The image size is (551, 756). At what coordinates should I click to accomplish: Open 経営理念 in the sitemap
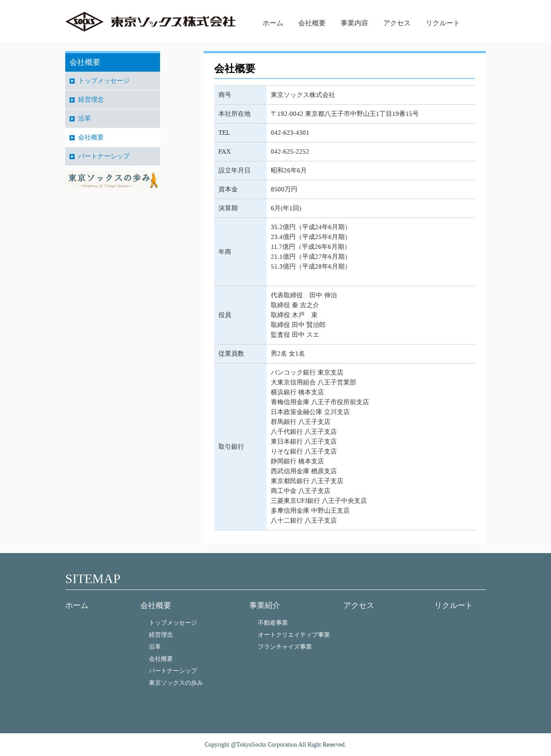pos(161,635)
